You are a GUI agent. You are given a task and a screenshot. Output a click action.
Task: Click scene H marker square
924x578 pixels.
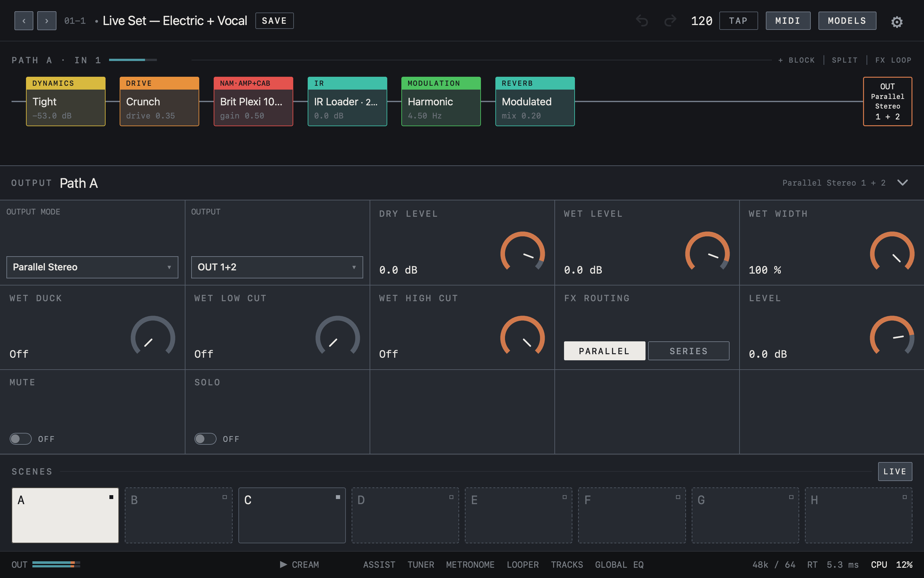coord(904,497)
